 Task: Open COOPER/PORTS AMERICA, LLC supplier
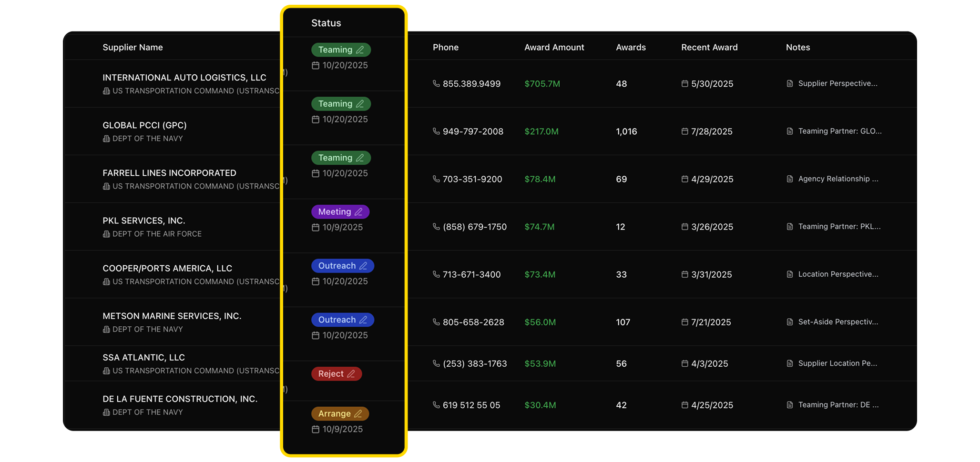[167, 268]
